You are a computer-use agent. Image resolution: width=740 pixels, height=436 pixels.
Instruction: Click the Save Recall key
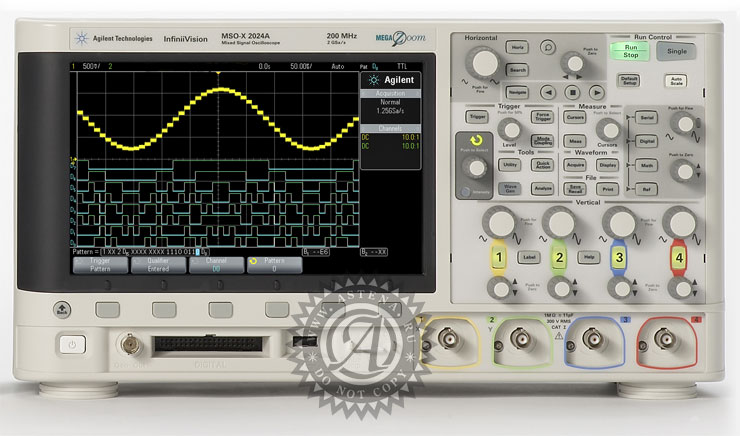click(x=575, y=189)
